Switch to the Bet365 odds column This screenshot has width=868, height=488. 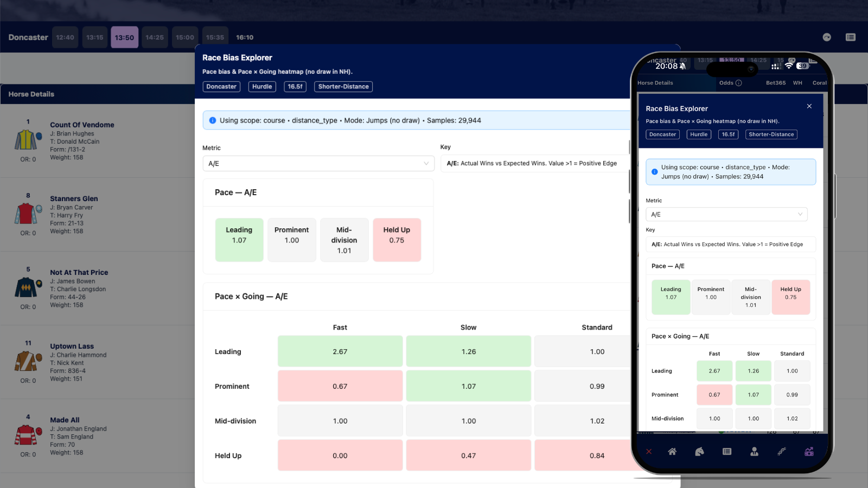click(x=775, y=83)
